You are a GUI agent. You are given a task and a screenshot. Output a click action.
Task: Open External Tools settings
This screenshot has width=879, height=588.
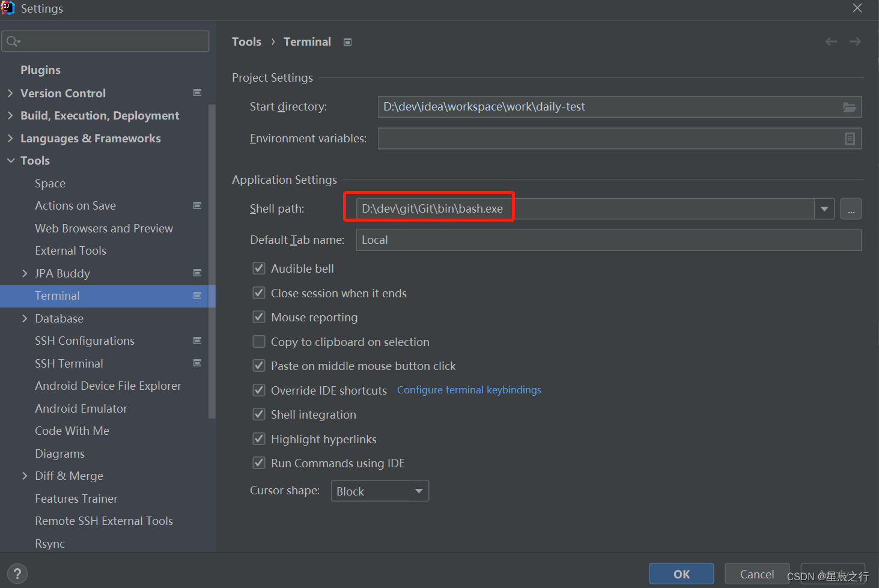70,250
